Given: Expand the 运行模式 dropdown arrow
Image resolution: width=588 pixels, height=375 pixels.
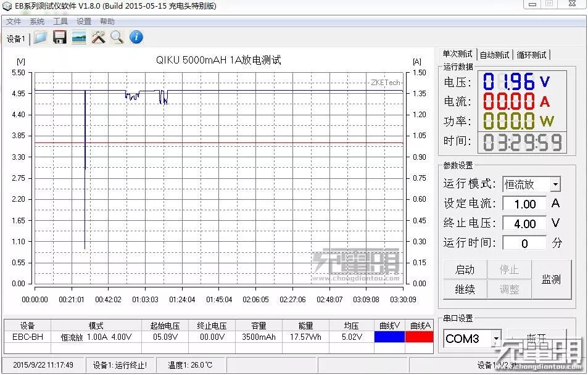Looking at the screenshot, I should (555, 184).
